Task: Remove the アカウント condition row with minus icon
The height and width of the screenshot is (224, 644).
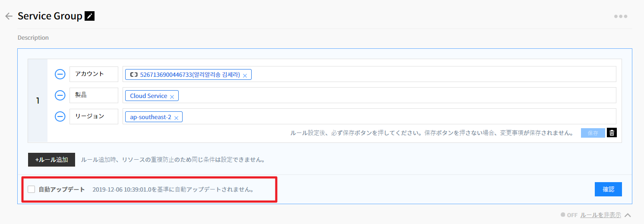Action: tap(60, 75)
